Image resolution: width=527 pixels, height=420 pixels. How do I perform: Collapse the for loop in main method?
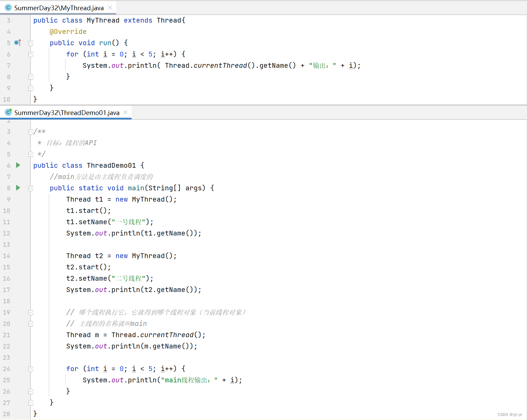(x=30, y=369)
